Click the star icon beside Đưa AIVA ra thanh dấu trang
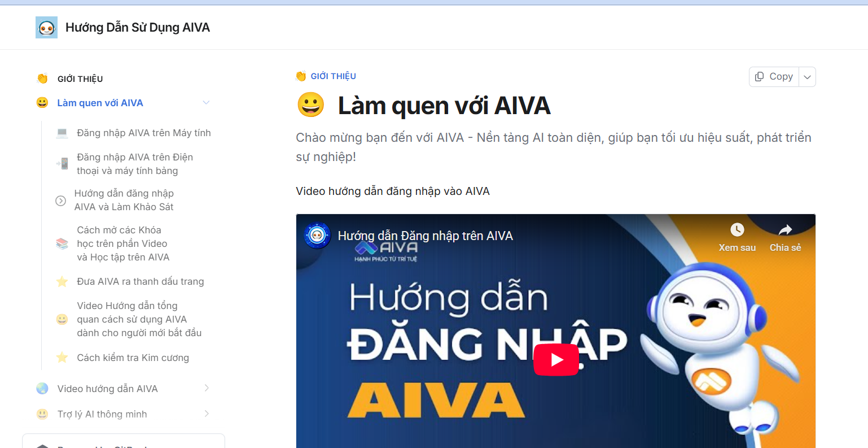Image resolution: width=868 pixels, height=448 pixels. [x=62, y=281]
